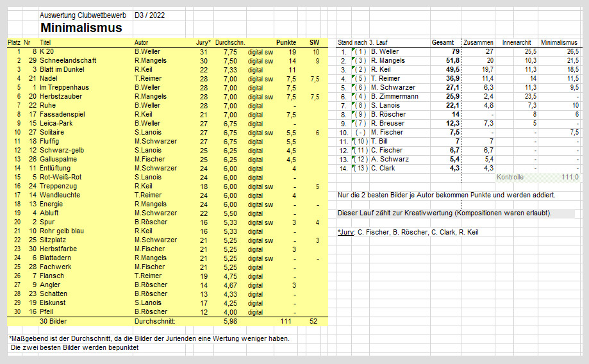Viewport: 589px width, 364px height.
Task: Click the title 'Fluffig'
Action: 49,141
